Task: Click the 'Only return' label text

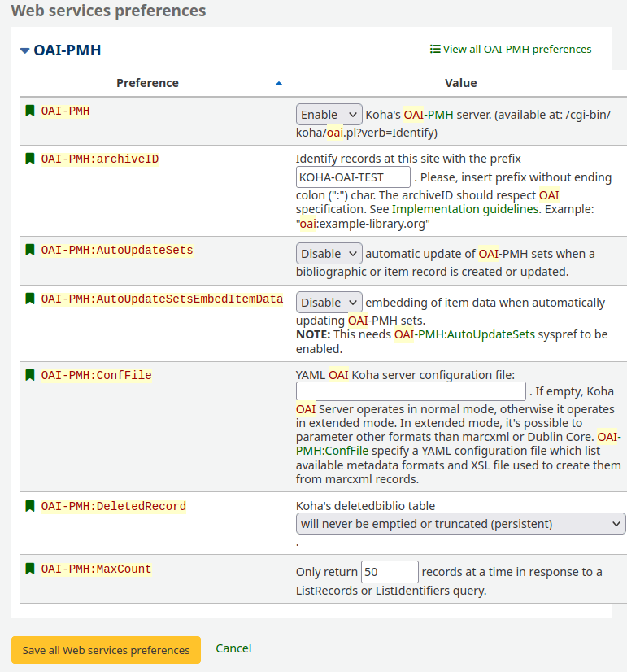Action: 326,572
